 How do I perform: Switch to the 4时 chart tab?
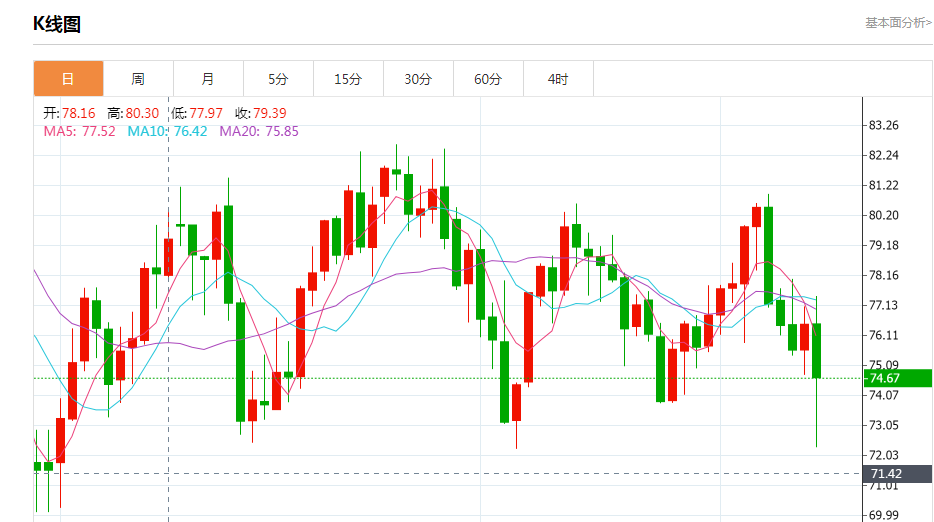[x=558, y=79]
